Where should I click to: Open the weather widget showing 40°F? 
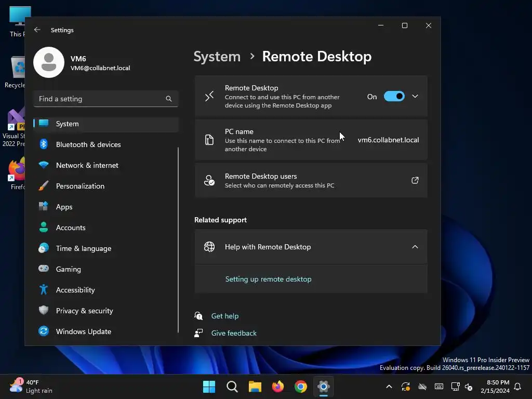[31, 387]
